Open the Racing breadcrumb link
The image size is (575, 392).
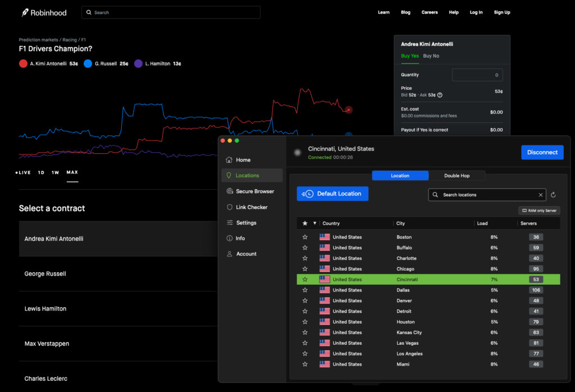(x=70, y=40)
